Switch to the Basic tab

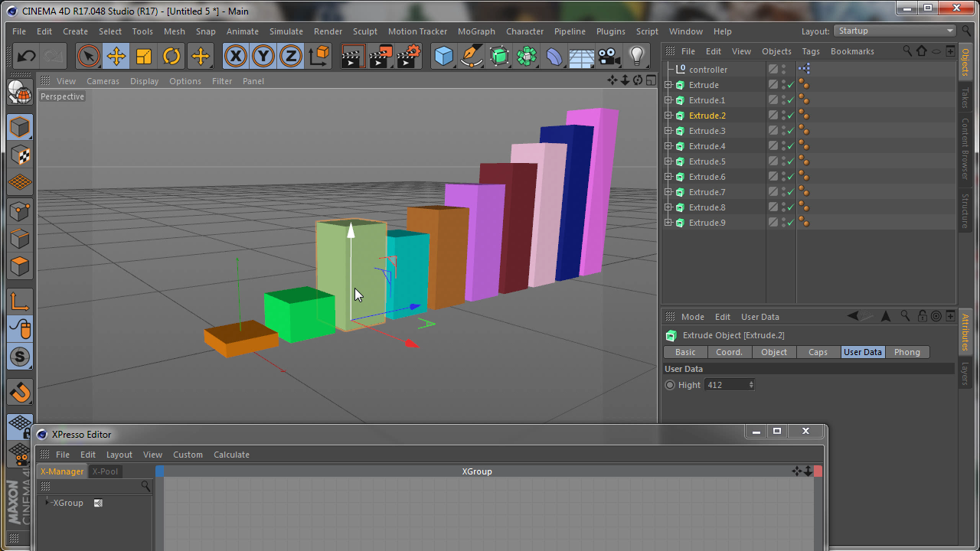tap(685, 352)
